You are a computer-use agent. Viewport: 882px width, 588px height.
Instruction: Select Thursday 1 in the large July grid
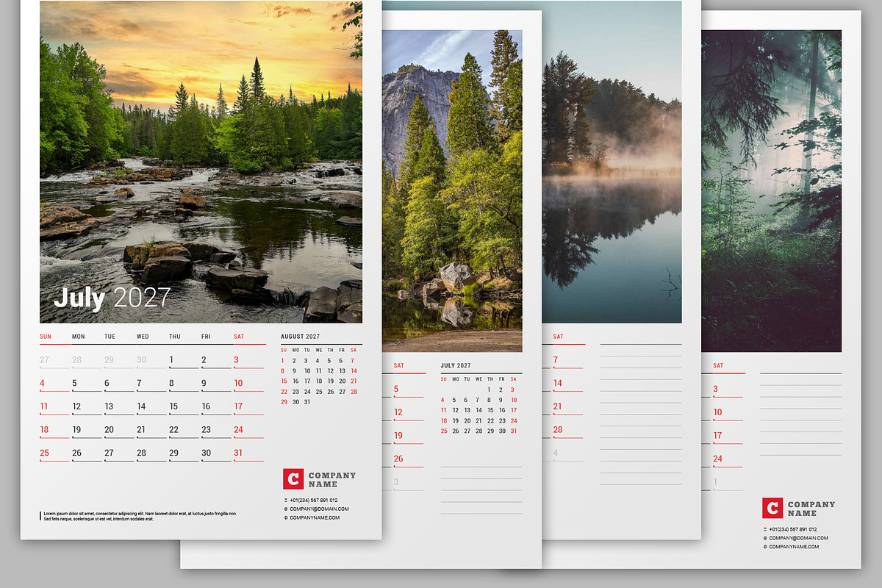click(x=171, y=360)
